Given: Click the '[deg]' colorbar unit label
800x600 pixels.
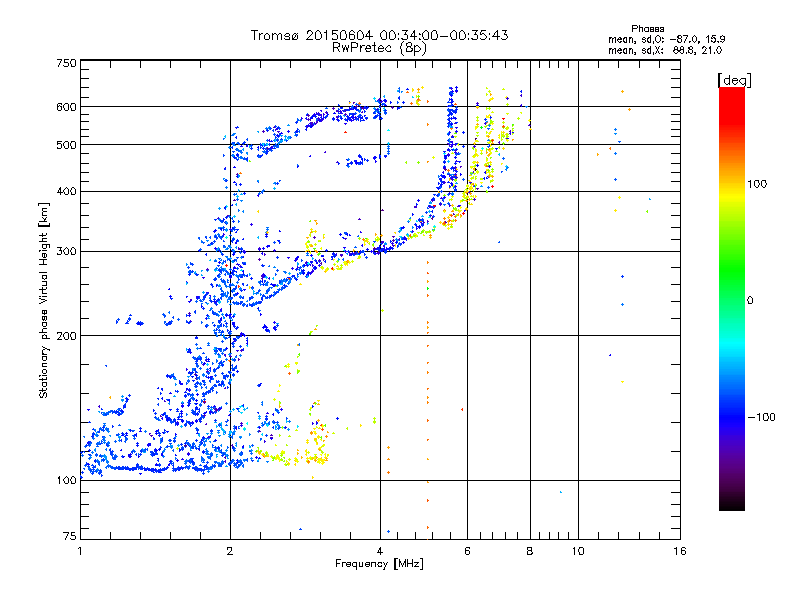Looking at the screenshot, I should 734,80.
